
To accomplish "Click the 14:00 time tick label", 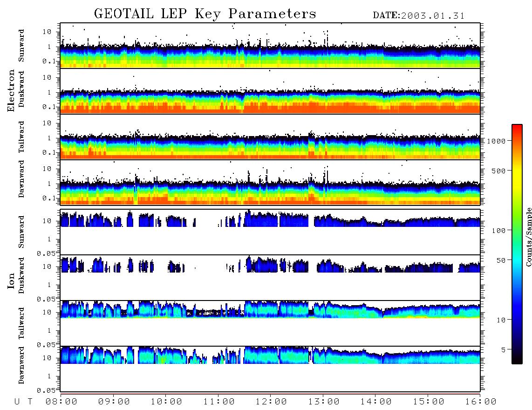I will [376, 402].
